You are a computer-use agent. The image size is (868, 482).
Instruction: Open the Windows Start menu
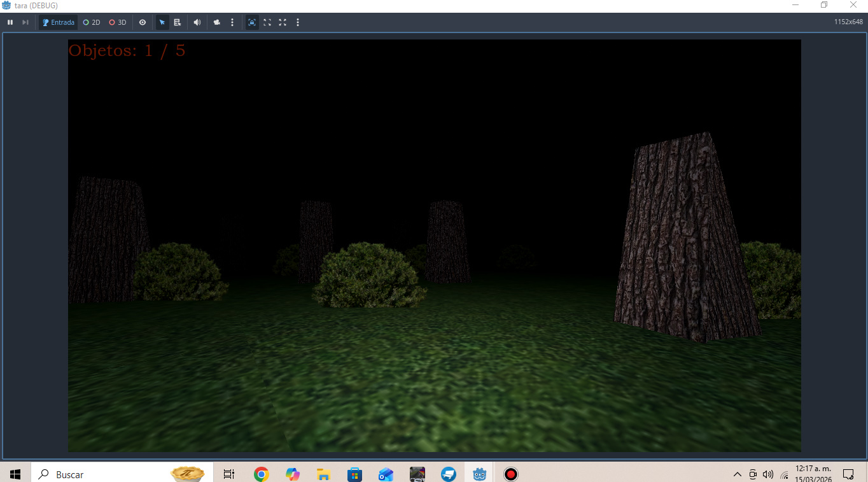click(x=15, y=474)
